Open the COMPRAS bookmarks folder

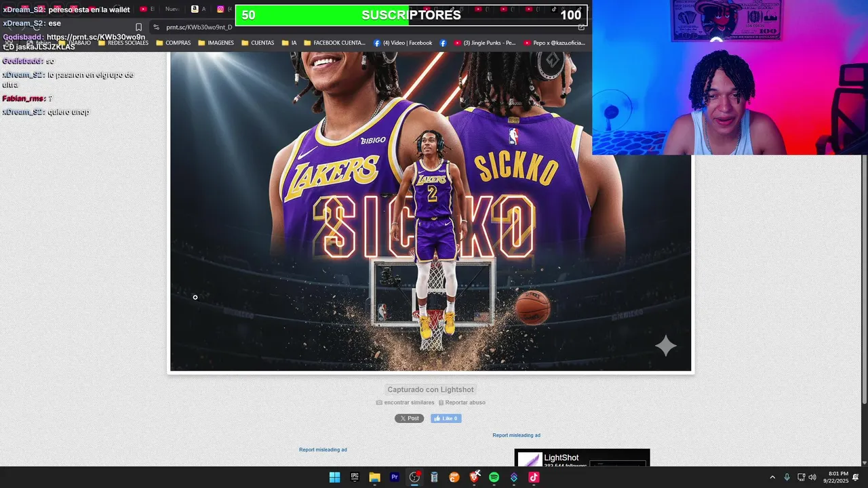coord(174,43)
